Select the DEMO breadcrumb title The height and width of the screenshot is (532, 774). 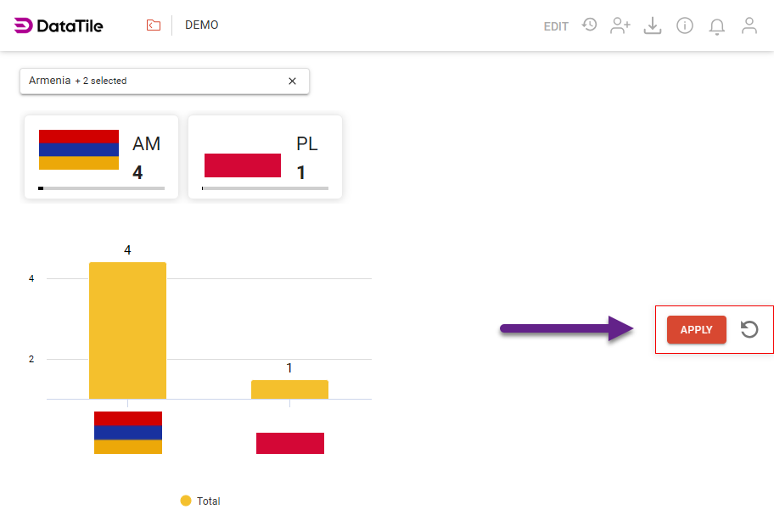click(x=202, y=25)
